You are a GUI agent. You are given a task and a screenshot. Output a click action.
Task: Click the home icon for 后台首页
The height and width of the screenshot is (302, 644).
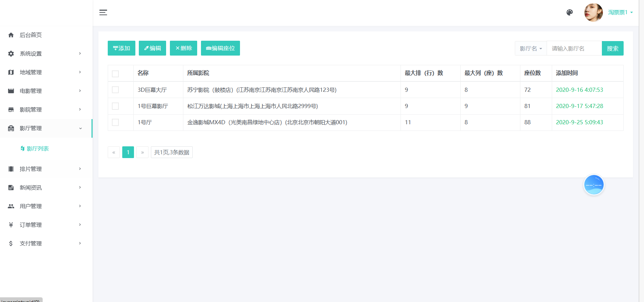pos(11,35)
